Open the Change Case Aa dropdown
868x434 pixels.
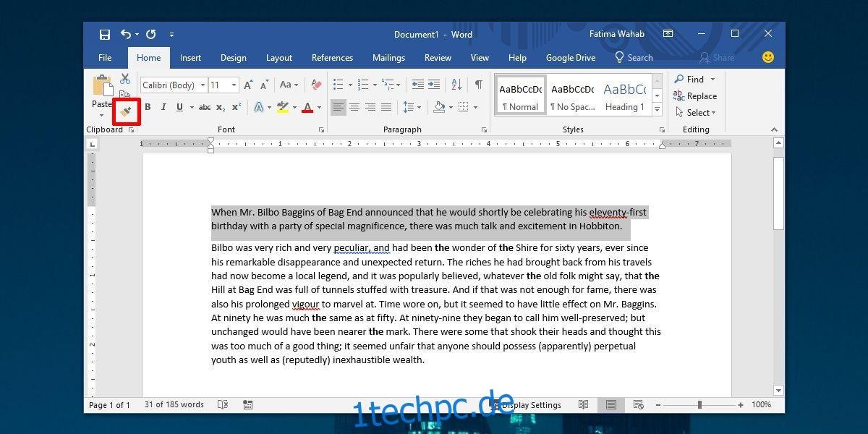pyautogui.click(x=289, y=85)
